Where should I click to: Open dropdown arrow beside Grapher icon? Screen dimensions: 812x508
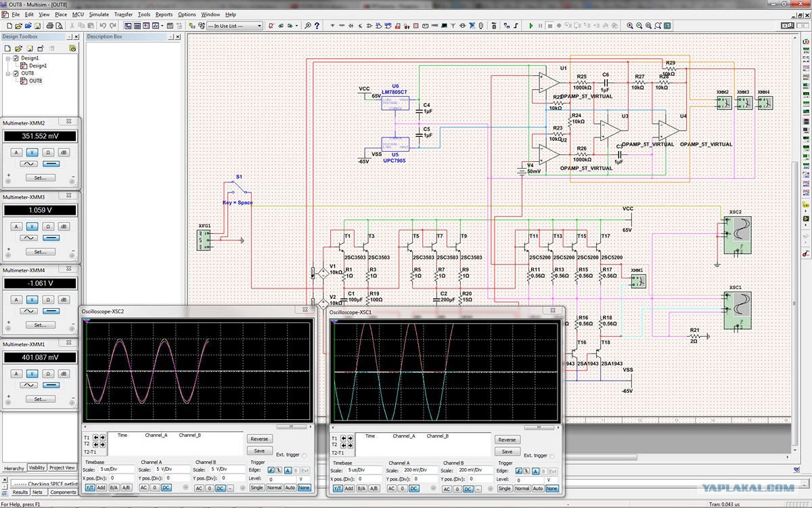[x=162, y=26]
